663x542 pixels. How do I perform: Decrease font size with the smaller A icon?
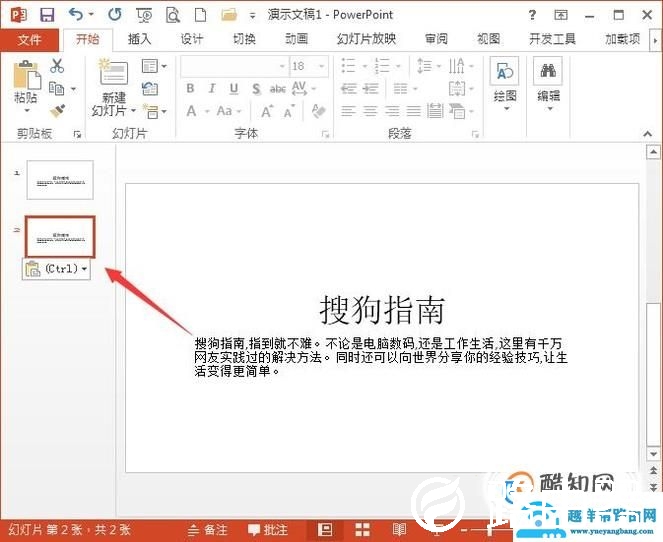point(289,112)
